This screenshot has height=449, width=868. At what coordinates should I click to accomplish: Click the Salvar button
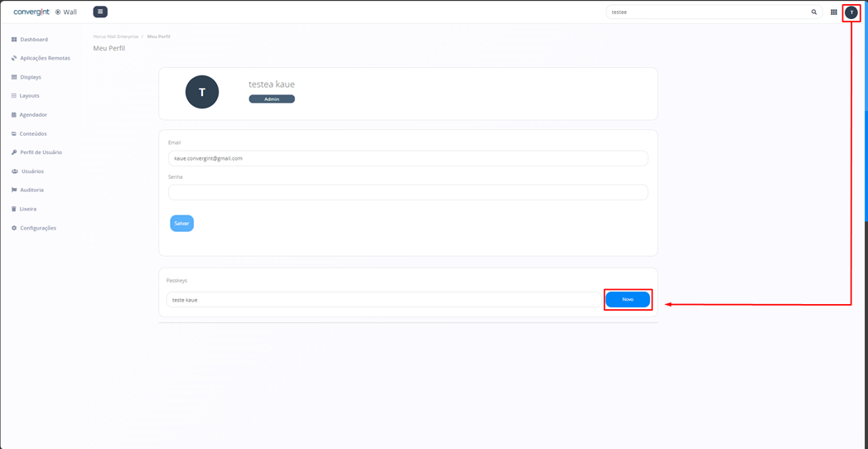[x=181, y=223]
